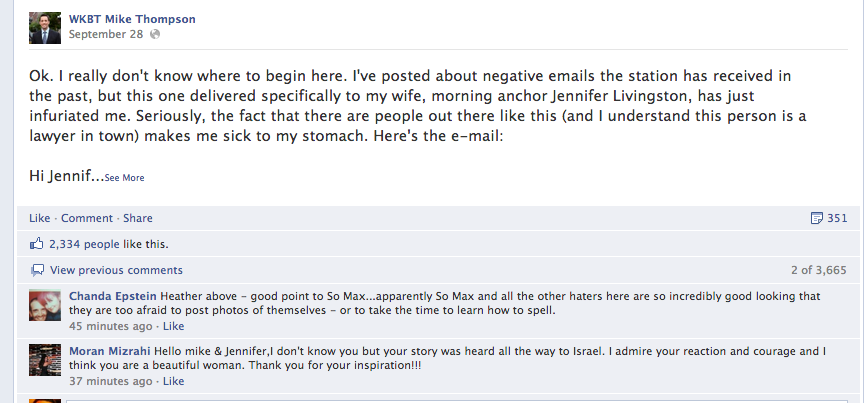
Task: Click the 351 shares count
Action: (x=837, y=218)
